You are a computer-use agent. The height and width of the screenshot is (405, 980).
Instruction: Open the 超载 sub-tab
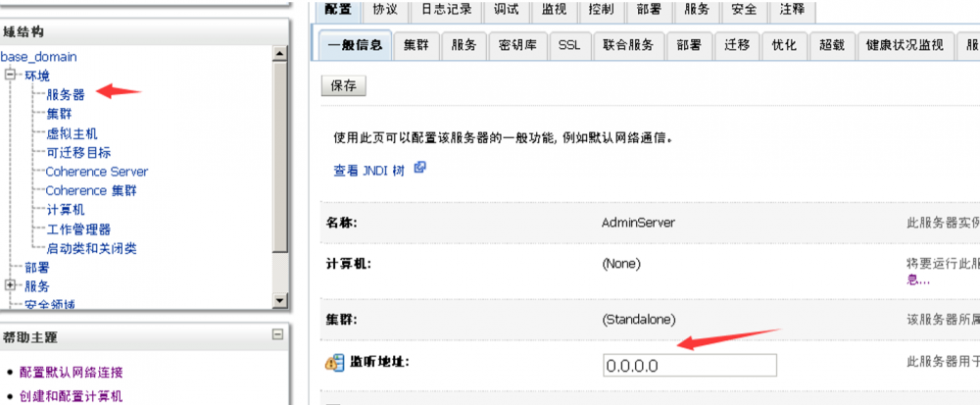point(831,46)
